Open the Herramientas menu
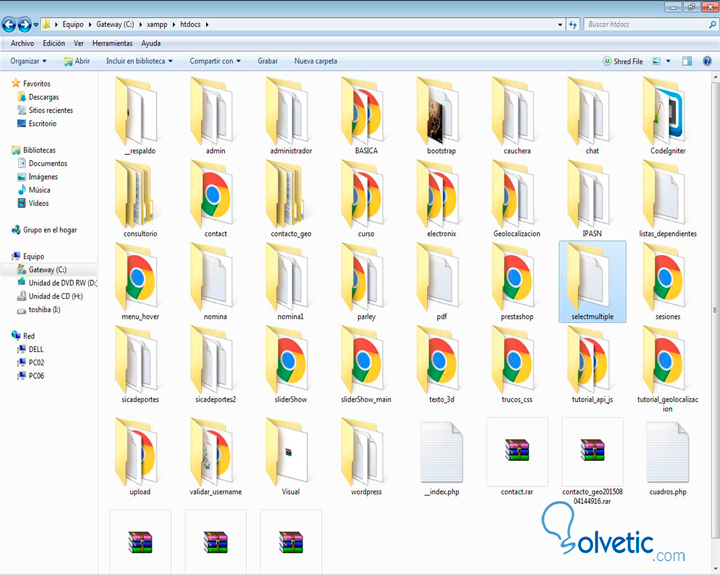 click(x=112, y=43)
